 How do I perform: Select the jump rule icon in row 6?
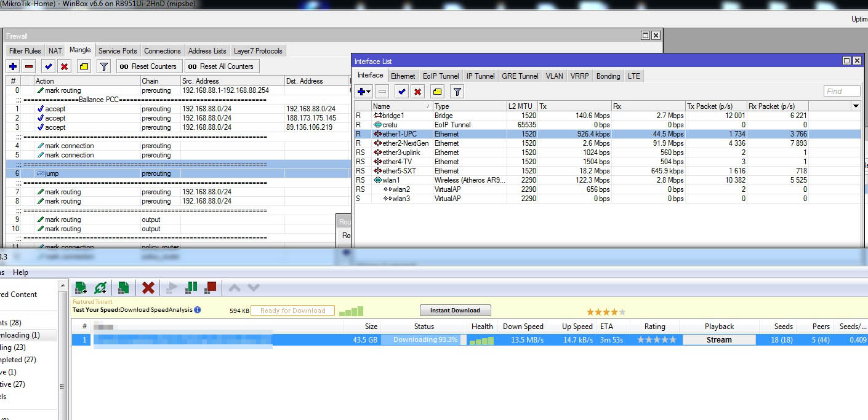click(x=40, y=173)
